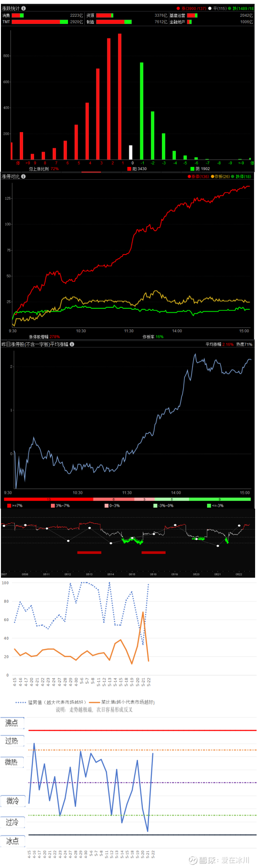257x868 pixels.
Task: Click the red 阳 3430 legend square
Action: coord(129,169)
